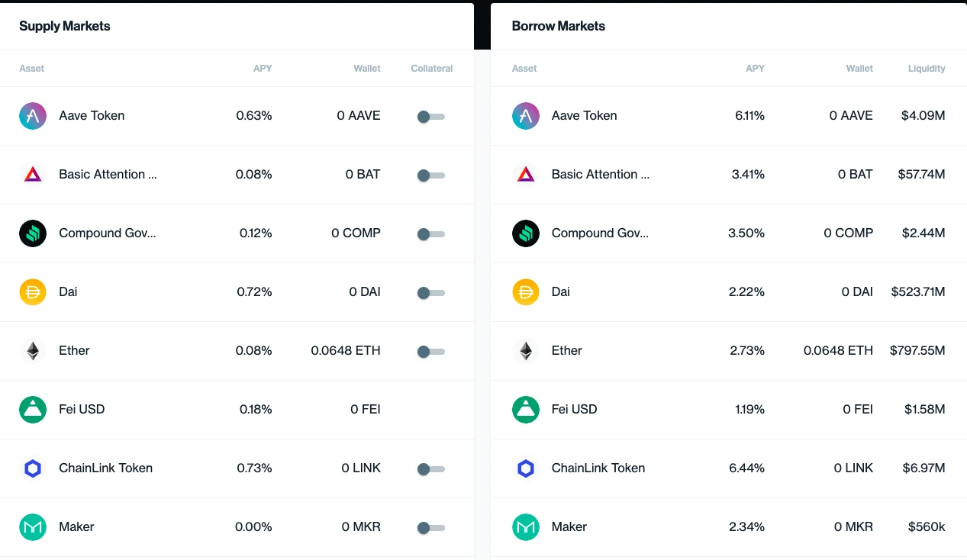The image size is (967, 560).
Task: Toggle collateral switch for Dai
Action: pyautogui.click(x=430, y=293)
